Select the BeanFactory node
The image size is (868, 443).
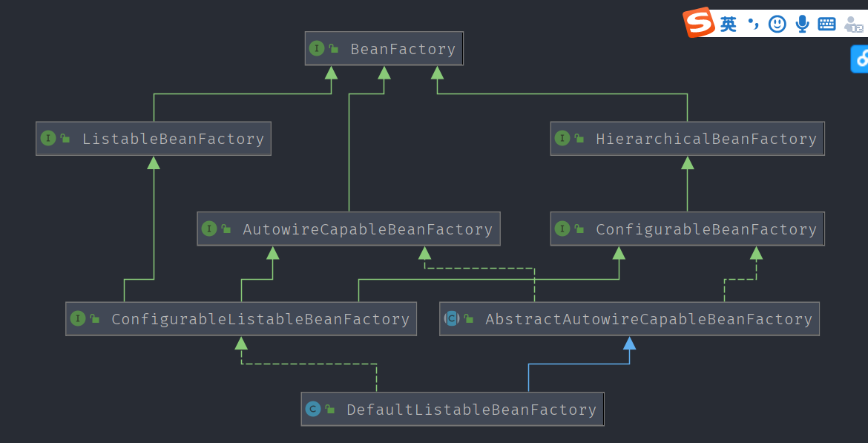tap(402, 49)
